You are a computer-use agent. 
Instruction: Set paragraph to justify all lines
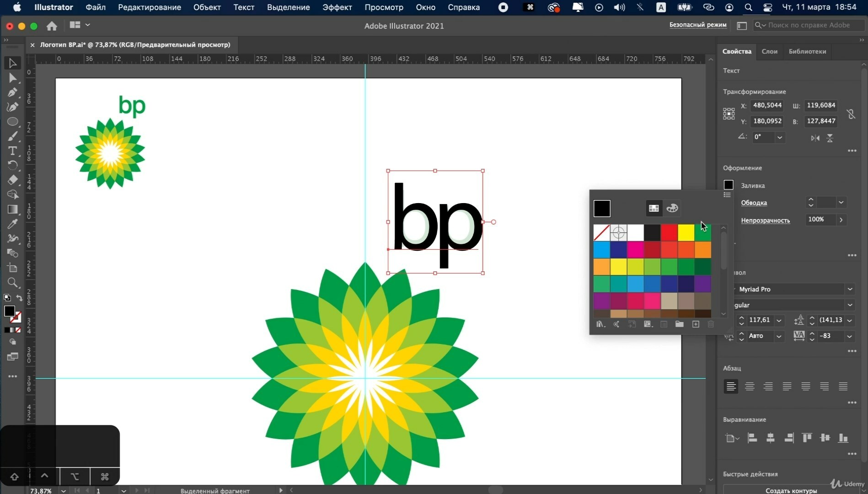[x=843, y=387]
